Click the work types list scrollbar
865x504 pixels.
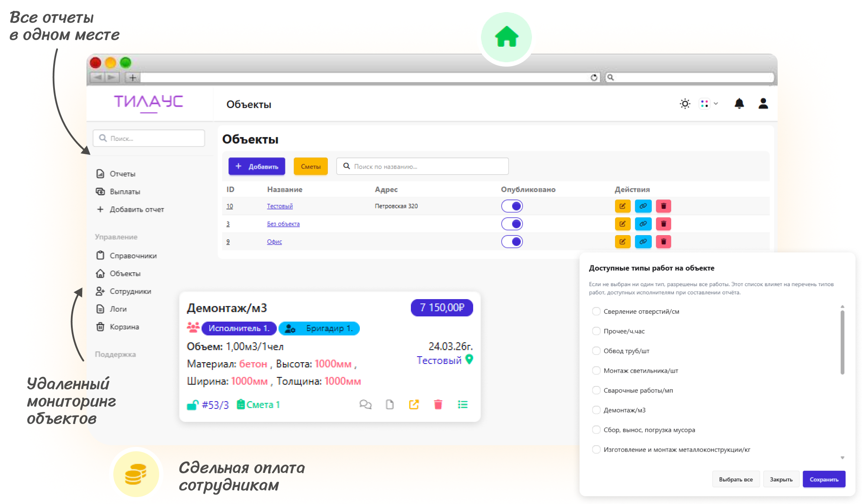tap(843, 341)
